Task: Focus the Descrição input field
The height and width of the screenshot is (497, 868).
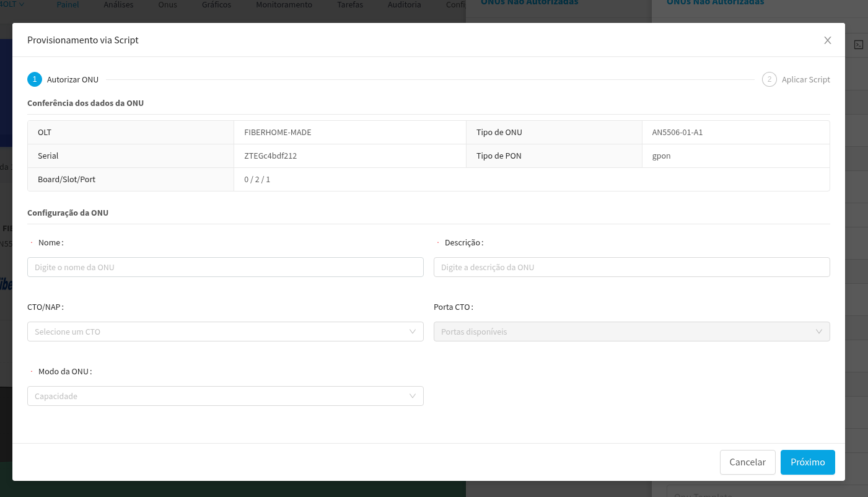Action: (631, 267)
